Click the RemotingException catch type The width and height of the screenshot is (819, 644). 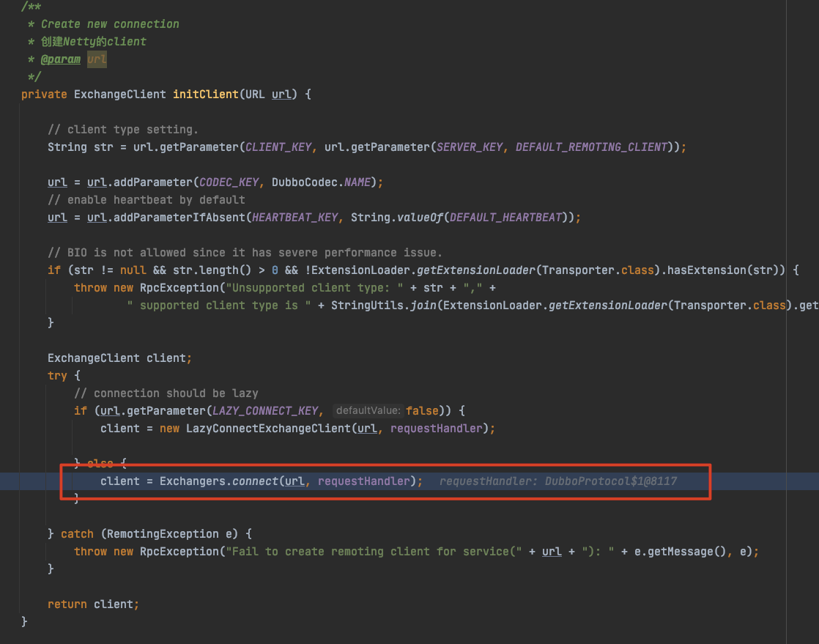[163, 534]
